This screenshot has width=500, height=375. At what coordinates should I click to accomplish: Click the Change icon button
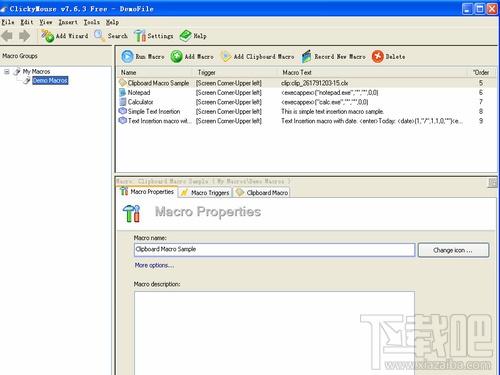(x=453, y=250)
